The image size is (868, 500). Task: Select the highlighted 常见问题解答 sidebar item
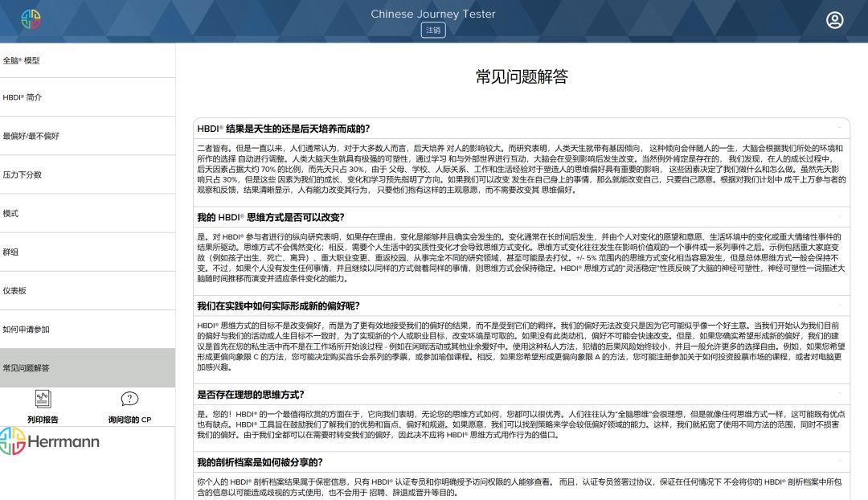coord(88,367)
